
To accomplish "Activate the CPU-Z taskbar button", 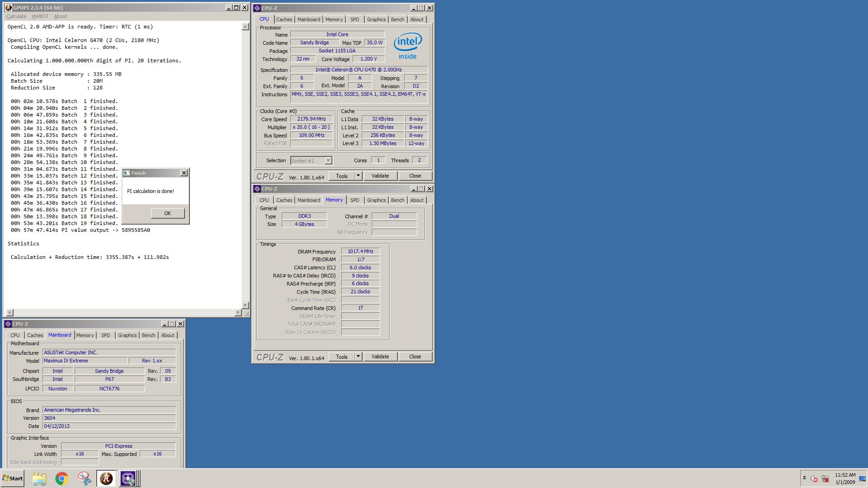I will click(x=128, y=479).
